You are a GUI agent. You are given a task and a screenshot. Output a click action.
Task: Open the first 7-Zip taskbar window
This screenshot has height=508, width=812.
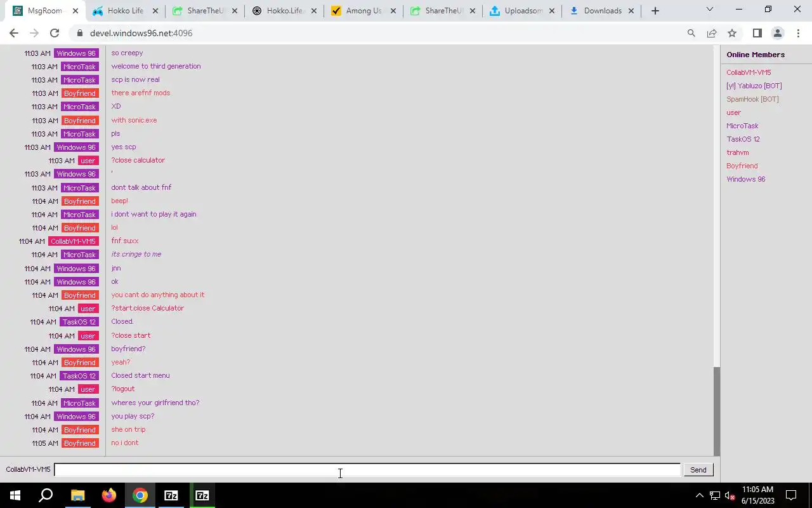click(171, 495)
